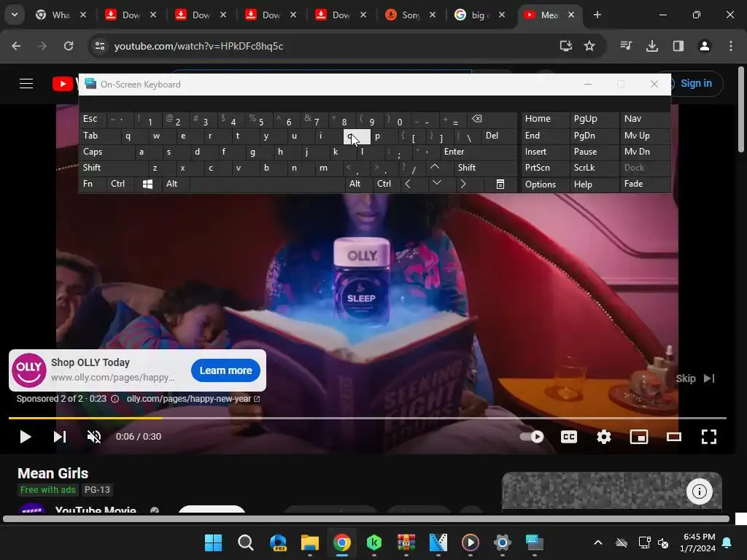Open Chrome install app icon
Image resolution: width=747 pixels, height=560 pixels.
(x=565, y=46)
